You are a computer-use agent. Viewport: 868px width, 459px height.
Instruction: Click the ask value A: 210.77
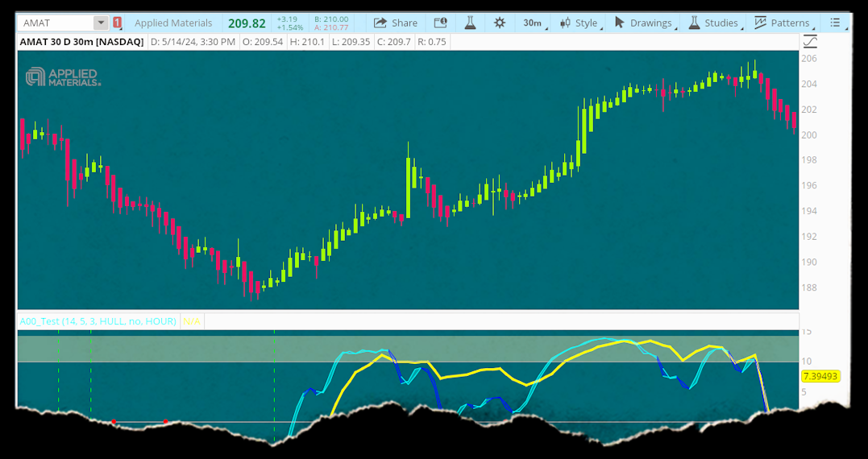(x=331, y=27)
